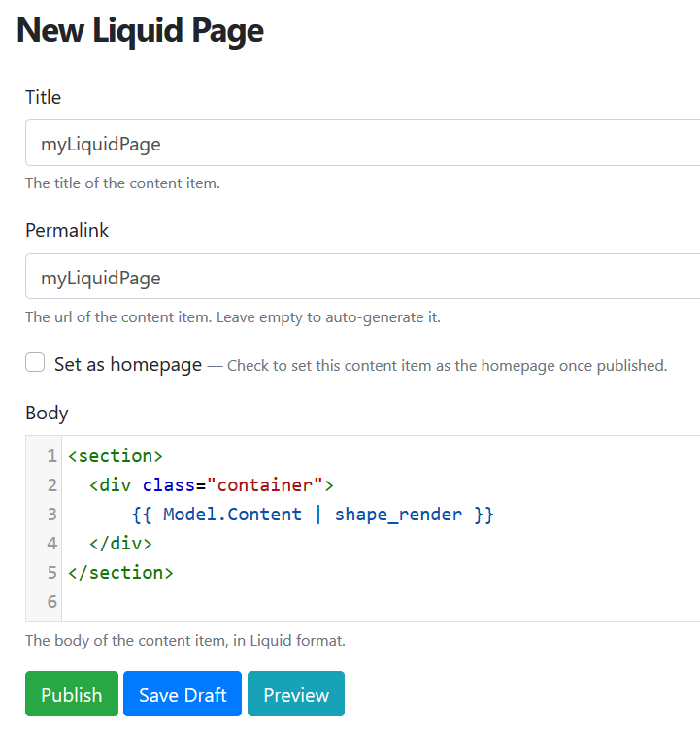The width and height of the screenshot is (700, 731).
Task: Click the "Body" field label
Action: click(47, 413)
